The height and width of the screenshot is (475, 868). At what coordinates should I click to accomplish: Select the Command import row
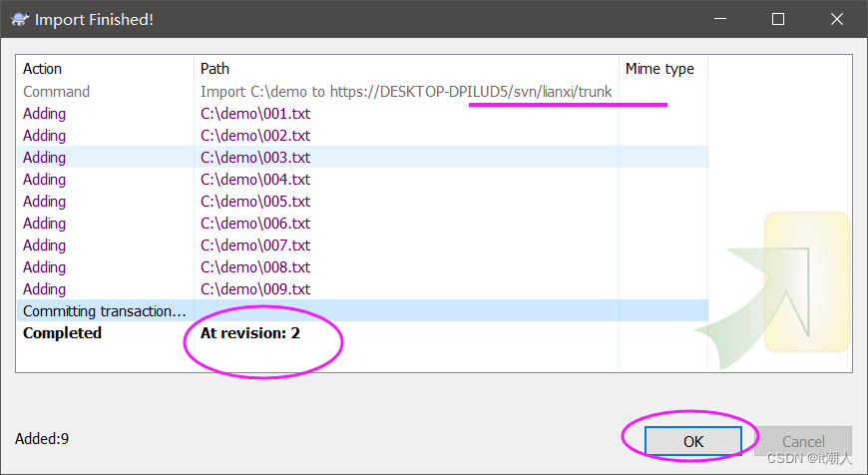pyautogui.click(x=362, y=92)
